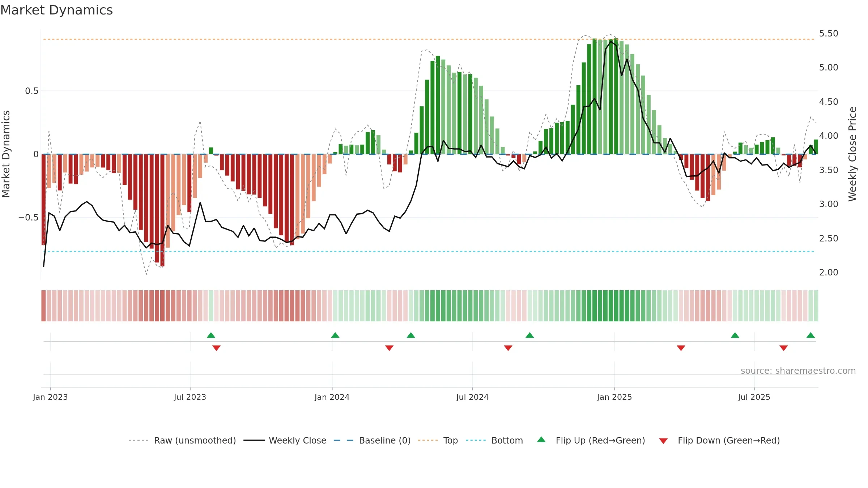Click the 4.00 price axis tick
This screenshot has height=488, width=868.
[829, 136]
